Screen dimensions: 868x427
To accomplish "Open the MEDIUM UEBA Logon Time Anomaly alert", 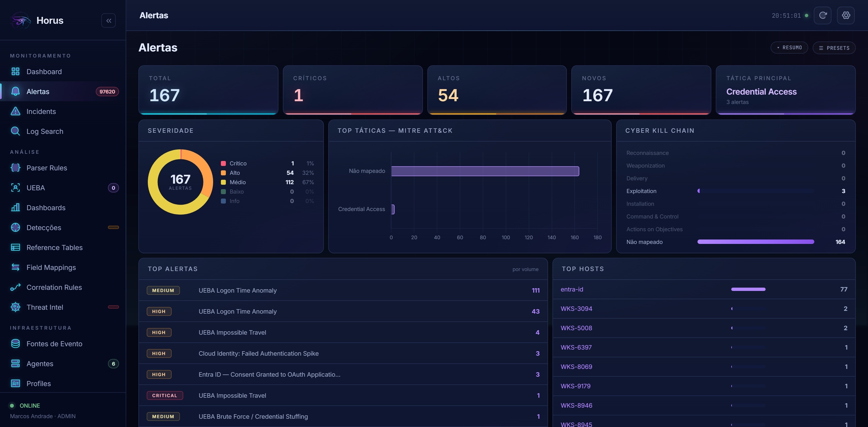I will (343, 290).
